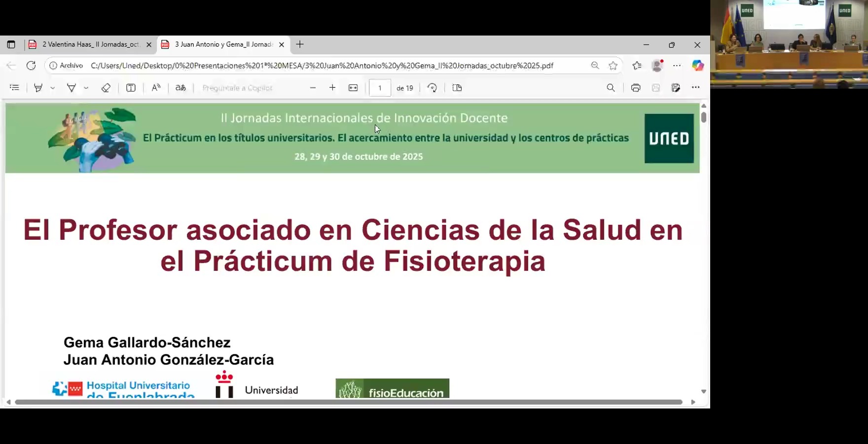
Task: Open the Translate document tool
Action: pyautogui.click(x=181, y=87)
